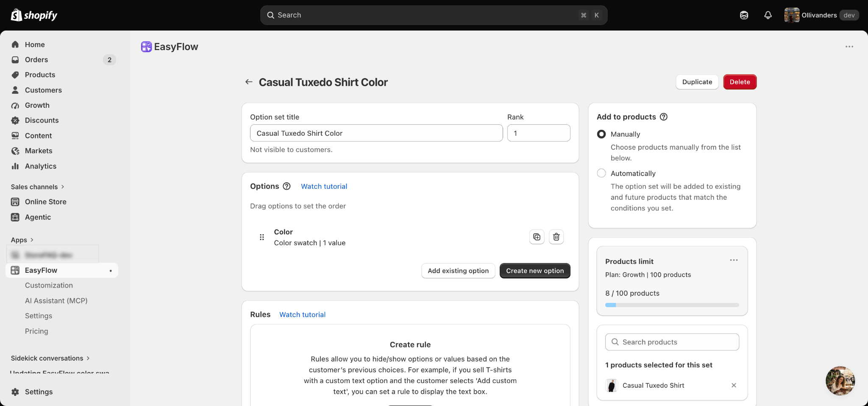Open EasyFlow Pricing page
The height and width of the screenshot is (406, 868).
[36, 331]
